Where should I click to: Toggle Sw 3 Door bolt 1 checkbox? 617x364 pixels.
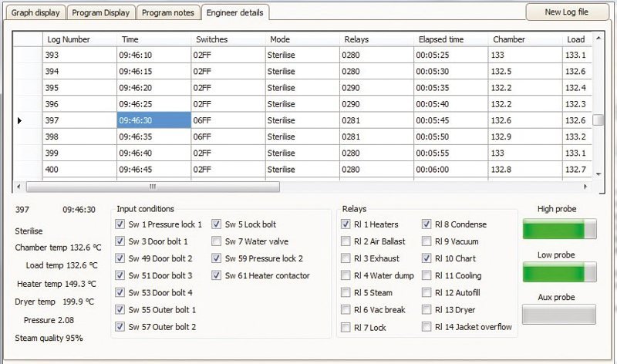[x=120, y=241]
